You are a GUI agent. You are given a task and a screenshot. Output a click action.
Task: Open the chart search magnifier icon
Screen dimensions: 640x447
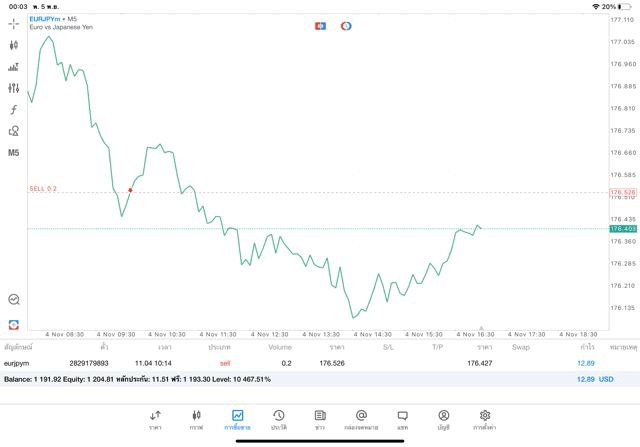(x=14, y=299)
